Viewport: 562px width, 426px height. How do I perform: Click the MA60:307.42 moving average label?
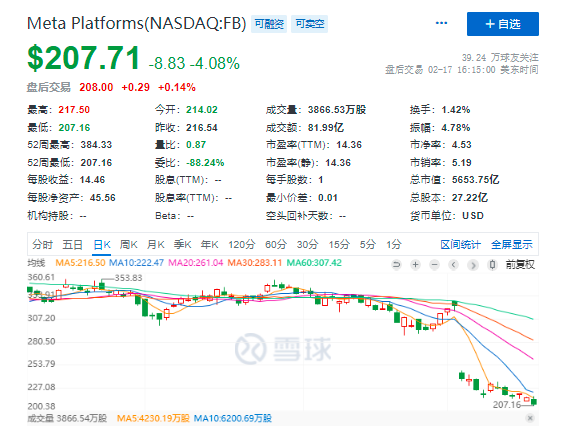[314, 263]
